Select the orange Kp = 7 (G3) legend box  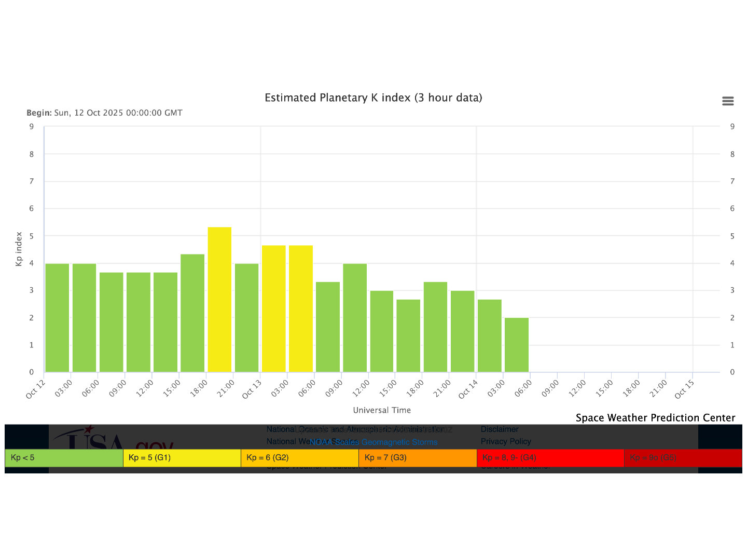coord(417,458)
